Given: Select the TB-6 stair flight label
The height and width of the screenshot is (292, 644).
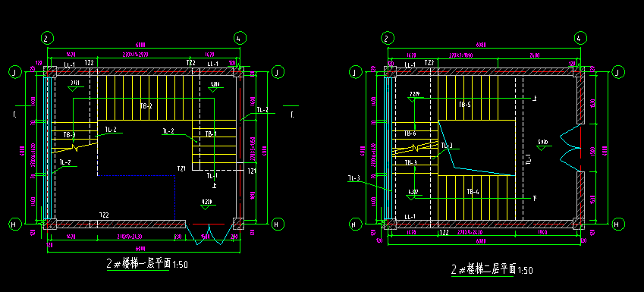Looking at the screenshot, I should click(x=410, y=133).
